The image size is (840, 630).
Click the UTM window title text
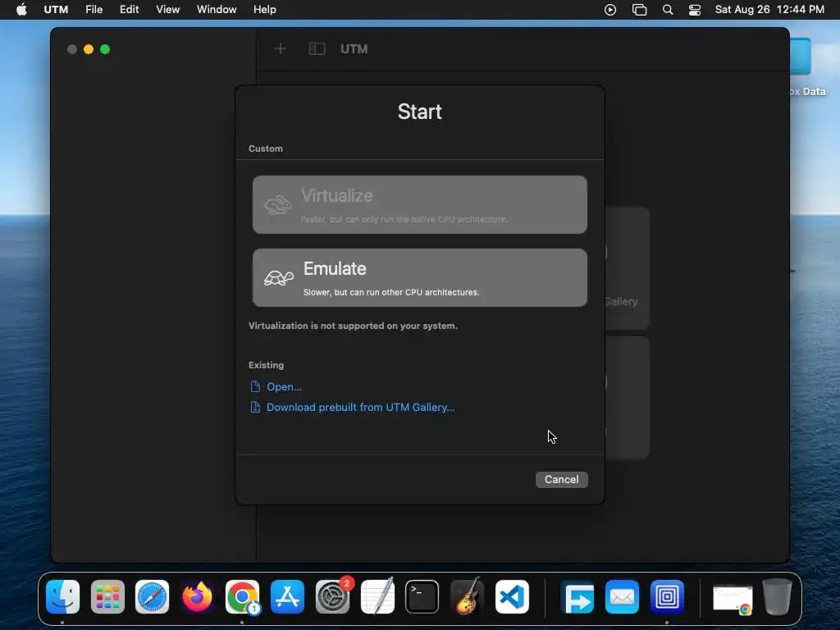(x=354, y=49)
